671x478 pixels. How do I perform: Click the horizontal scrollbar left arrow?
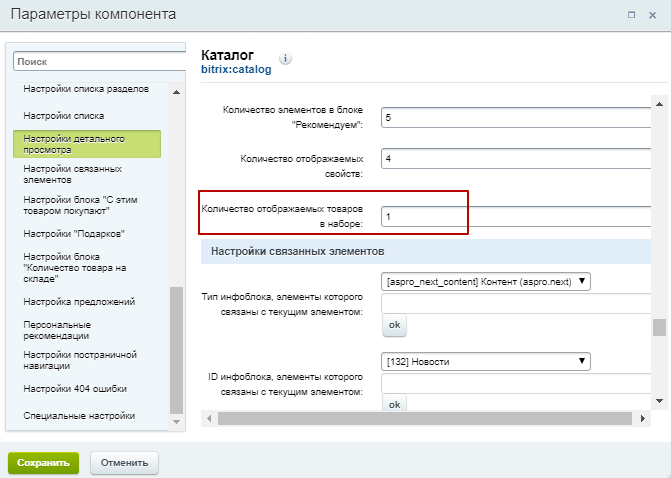click(x=209, y=419)
